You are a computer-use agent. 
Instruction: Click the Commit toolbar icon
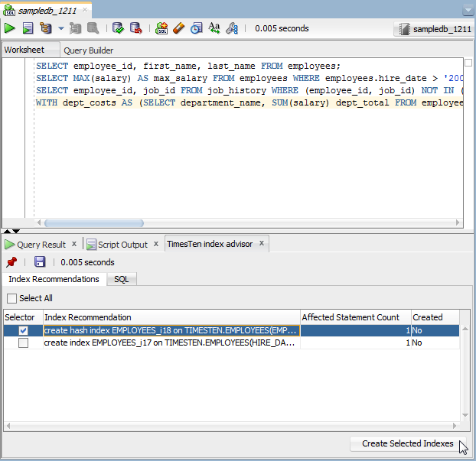(118, 28)
